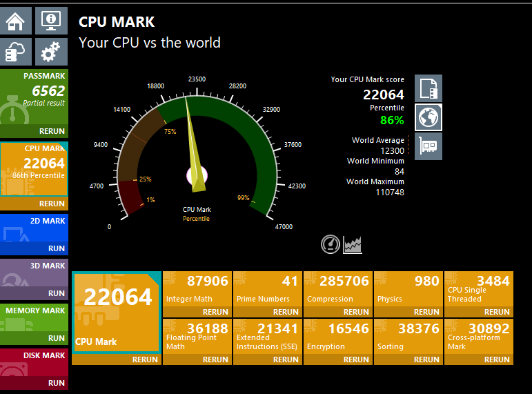Select the Disk Mark sidebar tile
532x394 pixels.
34,362
